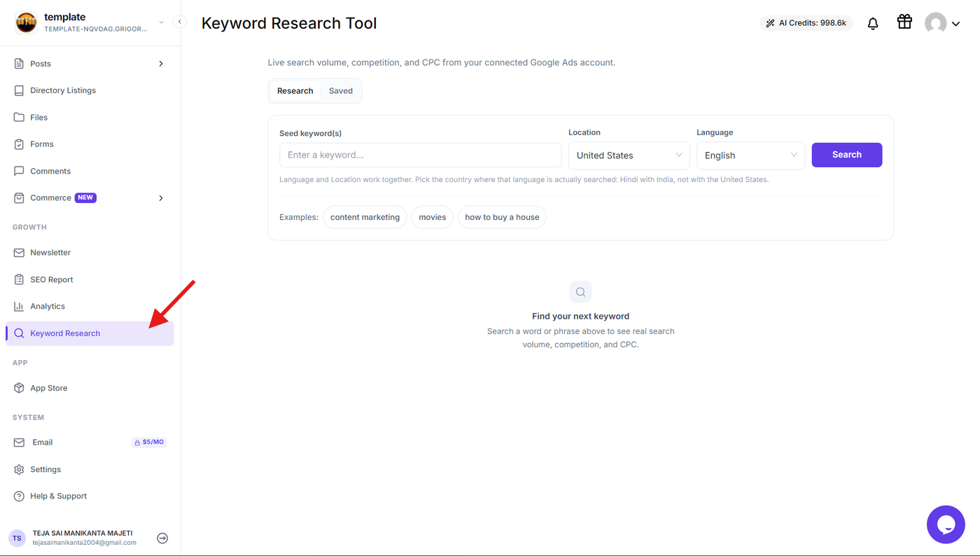Open the Location dropdown United States

click(629, 155)
